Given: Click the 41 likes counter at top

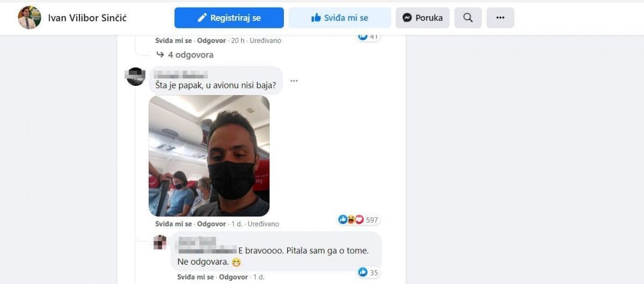Looking at the screenshot, I should 369,37.
